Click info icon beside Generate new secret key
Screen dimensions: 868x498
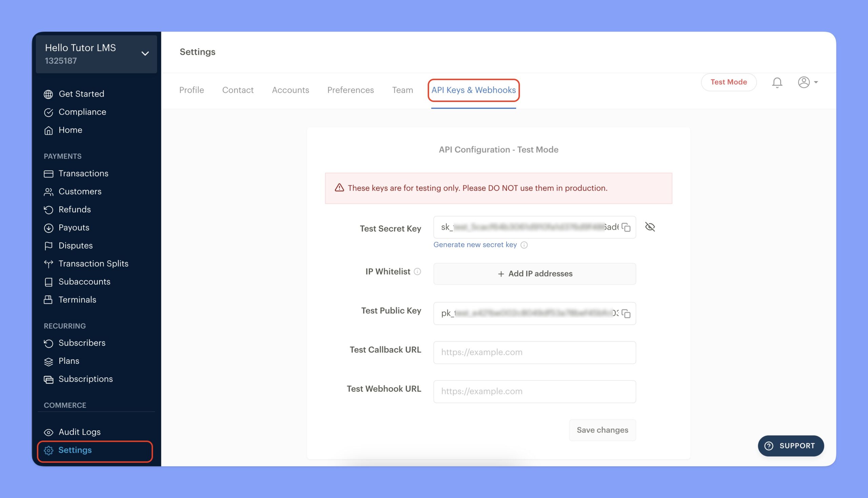(524, 245)
